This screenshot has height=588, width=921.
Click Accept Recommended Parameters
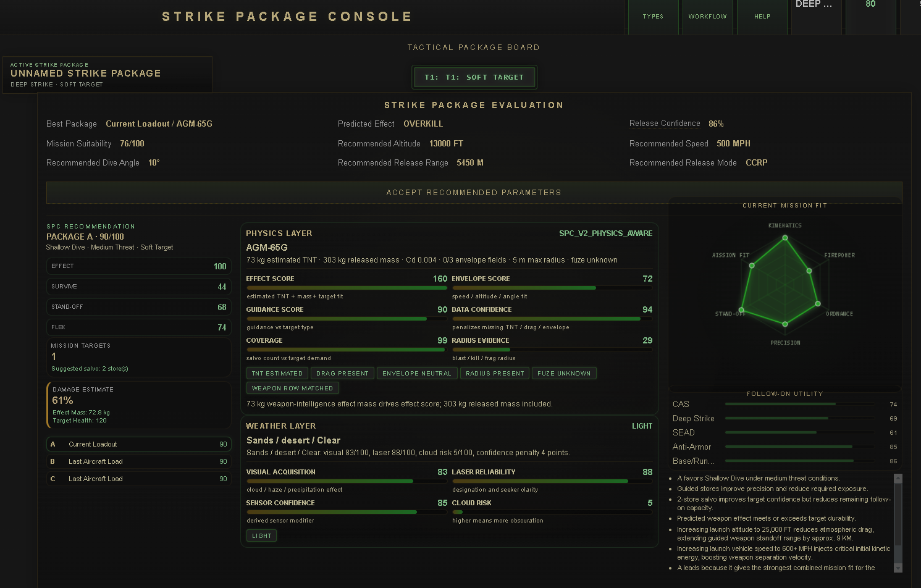tap(474, 193)
